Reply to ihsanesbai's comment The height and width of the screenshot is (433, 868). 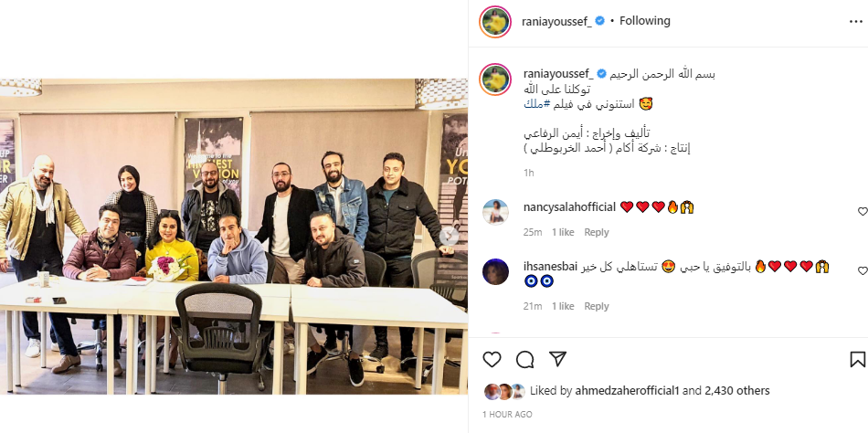coord(597,306)
